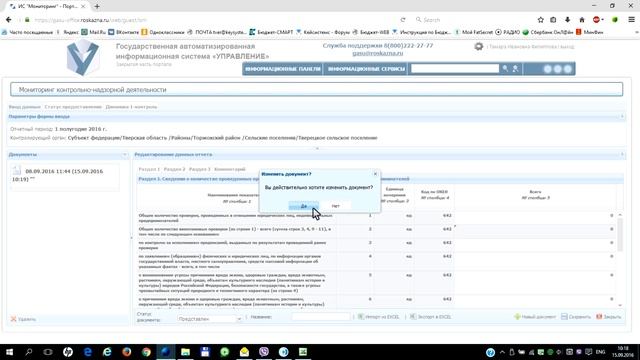Click the gasu@roskazna.ru support email link
Image resolution: width=640 pixels, height=360 pixels.
pos(378,53)
